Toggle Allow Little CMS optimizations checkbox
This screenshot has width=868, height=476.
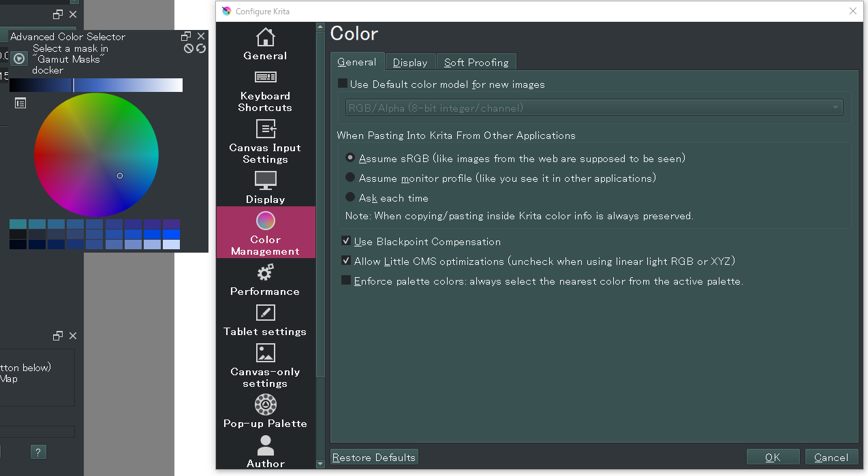pos(538,261)
